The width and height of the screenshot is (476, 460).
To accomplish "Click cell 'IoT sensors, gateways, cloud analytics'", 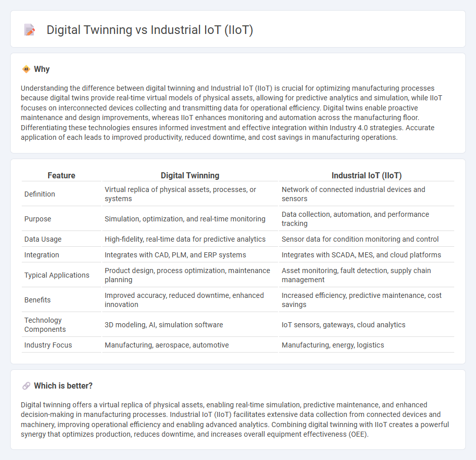I will 367,325.
